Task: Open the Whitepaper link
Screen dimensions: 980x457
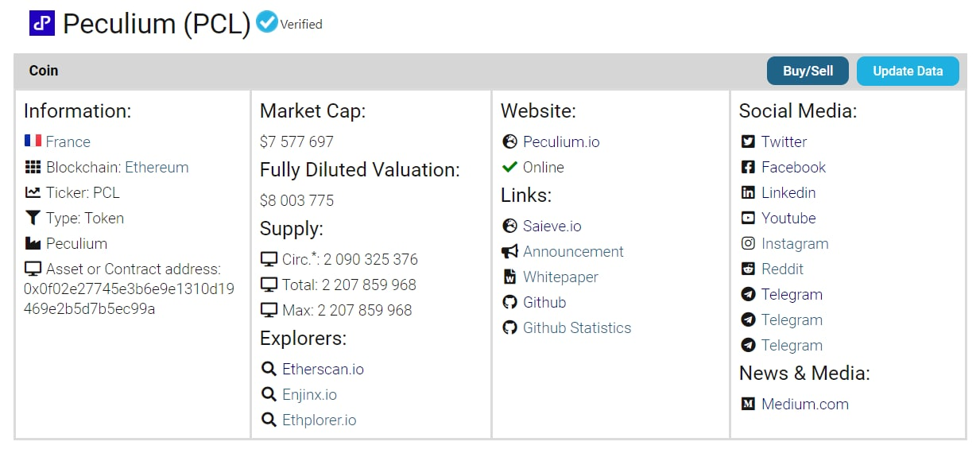Action: [560, 277]
